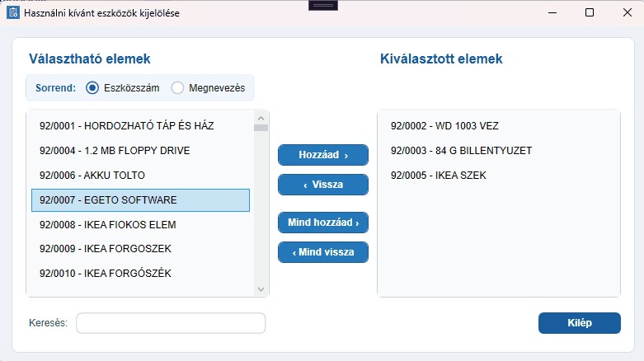Screen dimensions: 644x361
Task: Select 92/0004 - 1.2 MB FLOPPY DRIVE
Action: click(140, 151)
